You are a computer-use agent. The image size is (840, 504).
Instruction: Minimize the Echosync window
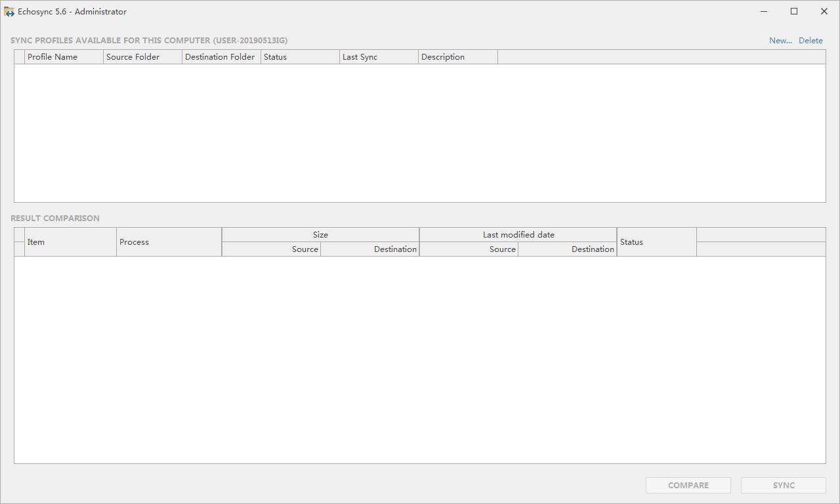(x=764, y=11)
